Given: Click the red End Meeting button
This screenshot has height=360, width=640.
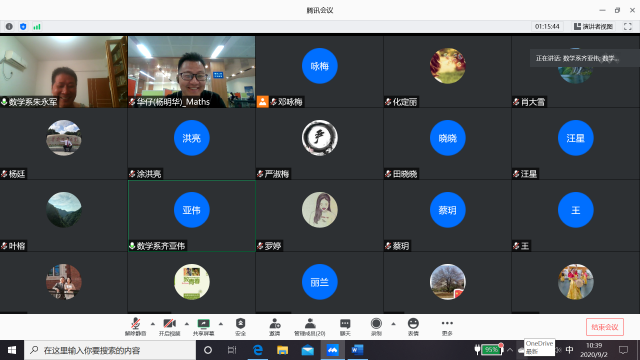Looking at the screenshot, I should [604, 327].
